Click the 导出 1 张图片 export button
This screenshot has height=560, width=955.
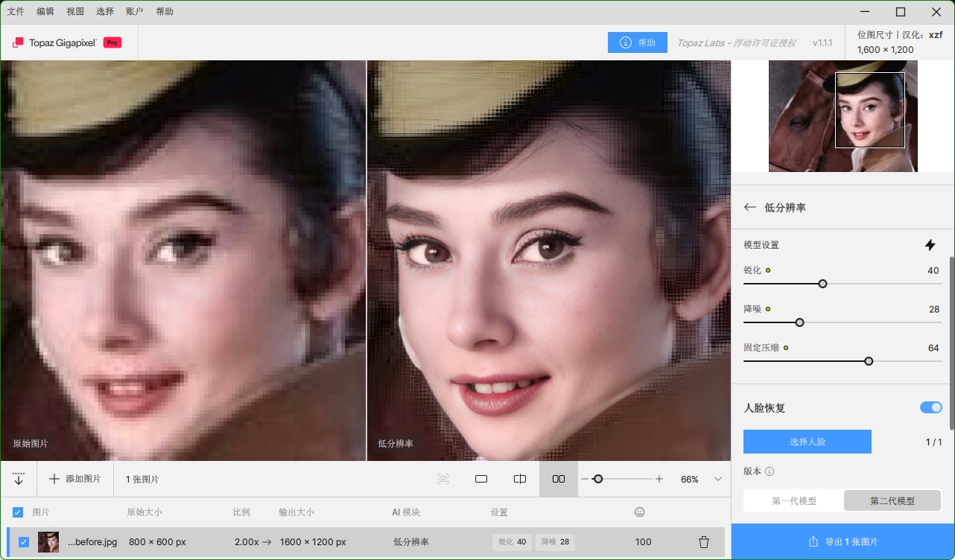pos(843,541)
